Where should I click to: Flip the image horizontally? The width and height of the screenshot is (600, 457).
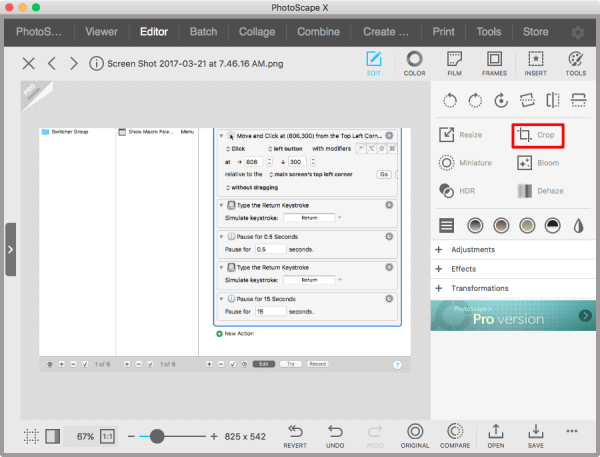tap(553, 101)
